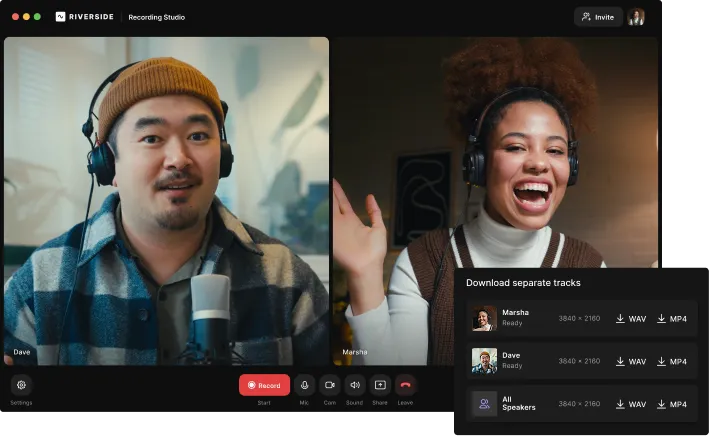This screenshot has height=436, width=709.
Task: Select Marsha's thumbnail in the tracks list
Action: [x=484, y=318]
